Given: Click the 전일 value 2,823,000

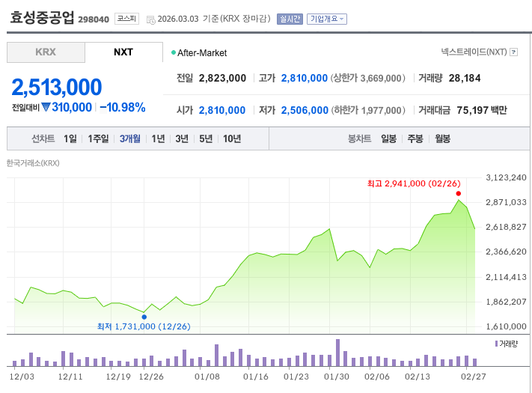Looking at the screenshot, I should point(222,79).
